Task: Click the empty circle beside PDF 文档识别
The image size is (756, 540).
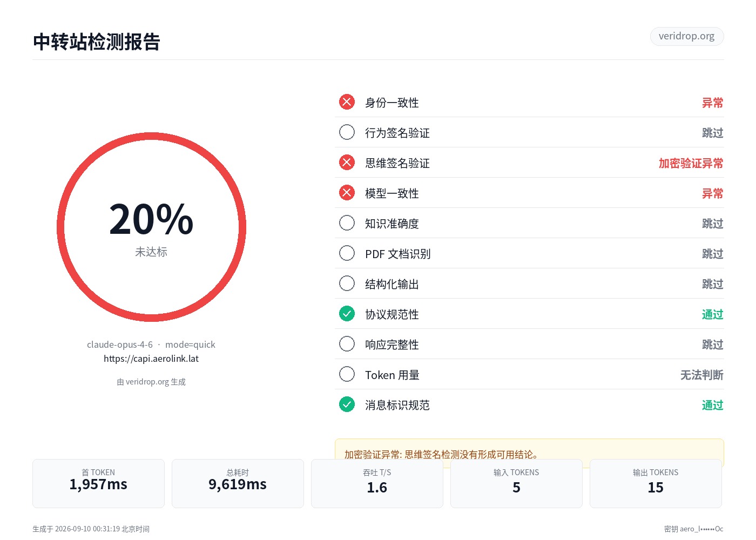Action: tap(347, 253)
